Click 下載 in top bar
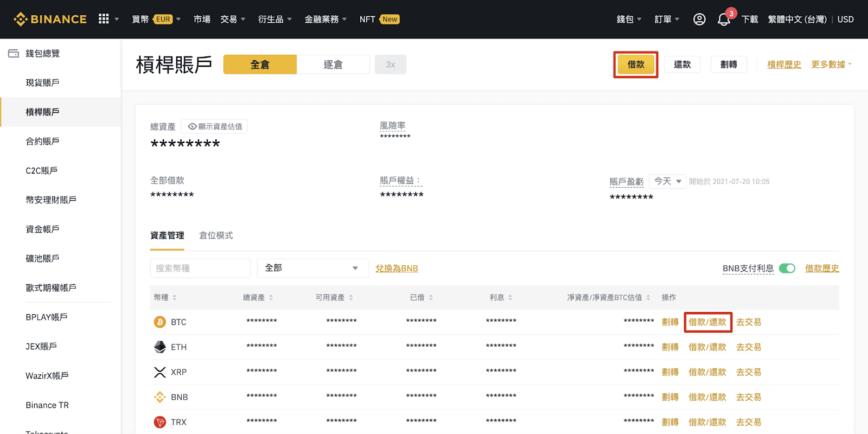The width and height of the screenshot is (868, 434). coord(750,19)
